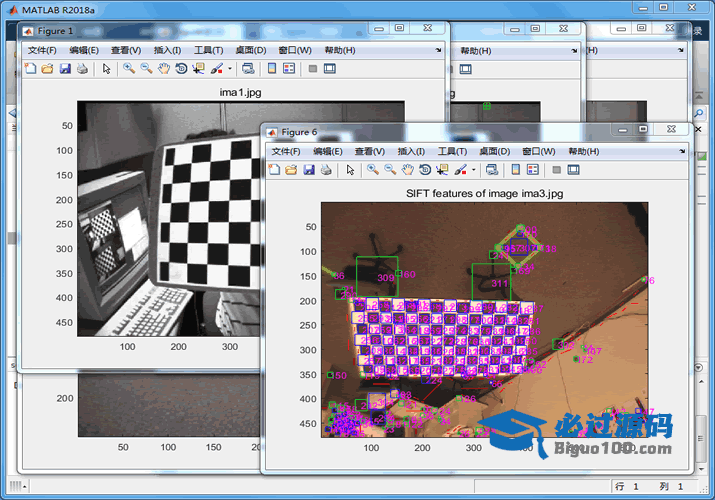The image size is (715, 500).
Task: Click Open File icon in Figure 6 toolbar
Action: tap(291, 170)
